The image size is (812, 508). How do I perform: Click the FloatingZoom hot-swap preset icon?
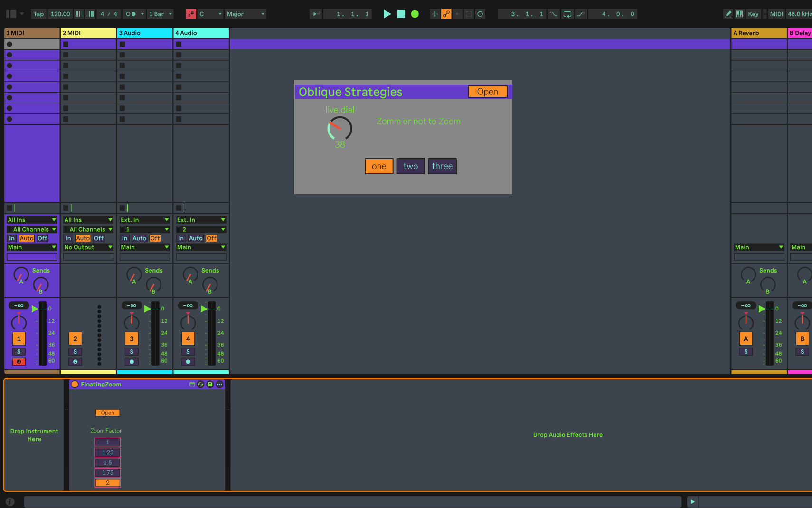coord(201,385)
